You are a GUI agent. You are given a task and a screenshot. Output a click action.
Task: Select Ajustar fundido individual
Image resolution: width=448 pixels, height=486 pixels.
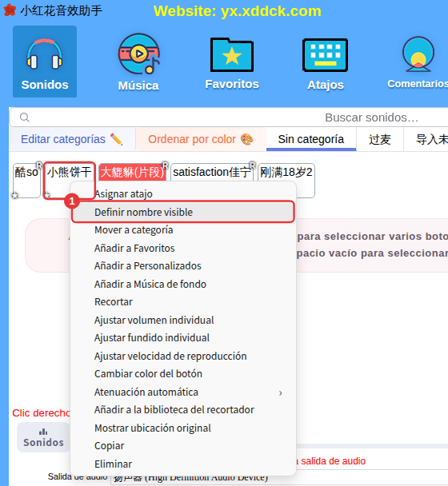(183, 338)
